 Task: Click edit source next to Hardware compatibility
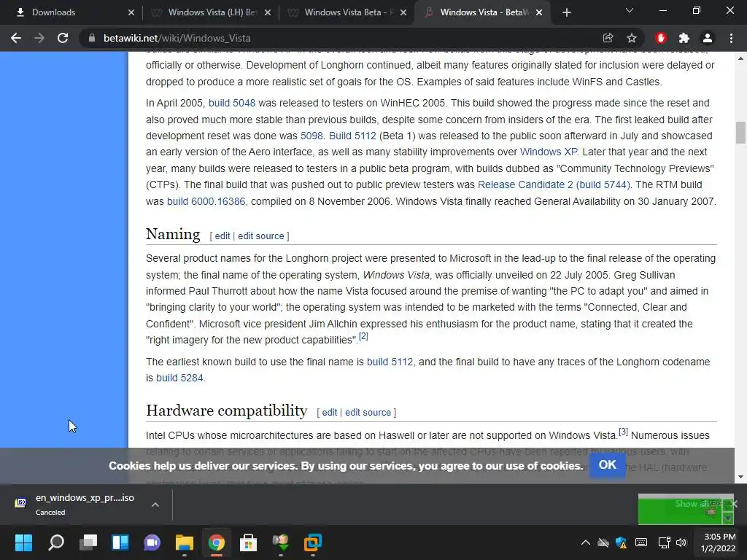[x=368, y=413]
